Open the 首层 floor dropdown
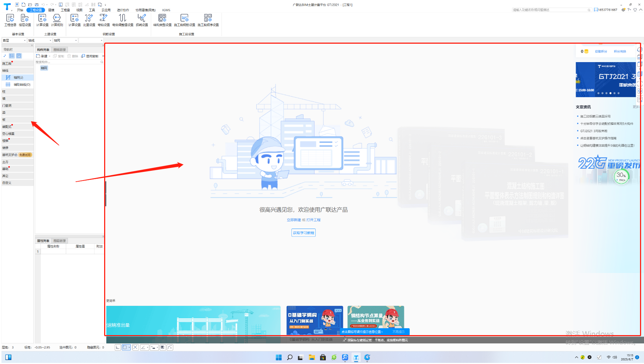Screen dimensions: 644x364 click(14, 40)
